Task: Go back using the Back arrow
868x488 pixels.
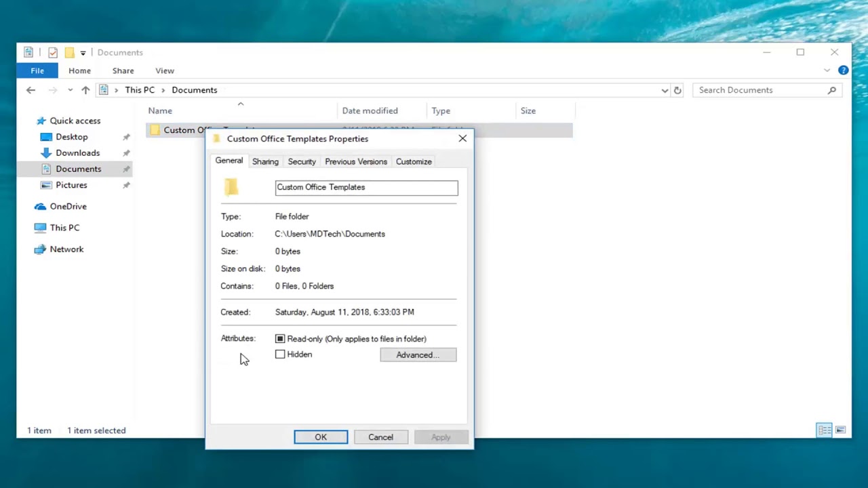Action: point(31,90)
